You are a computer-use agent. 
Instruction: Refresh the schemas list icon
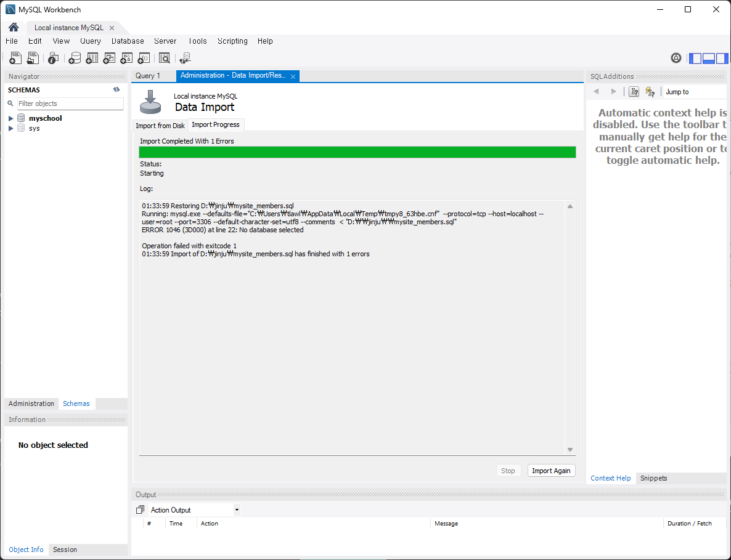pos(116,89)
